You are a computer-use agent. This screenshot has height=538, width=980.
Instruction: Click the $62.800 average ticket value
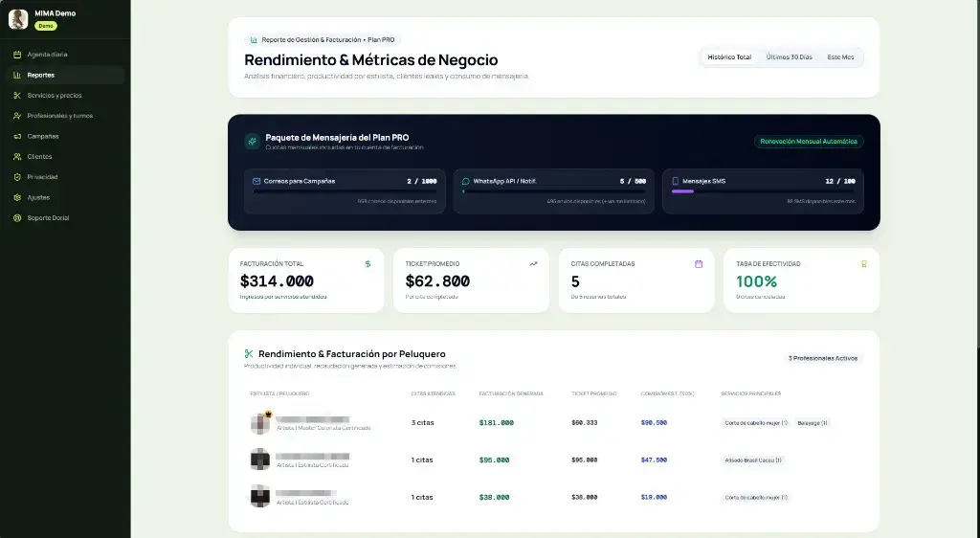pos(437,281)
